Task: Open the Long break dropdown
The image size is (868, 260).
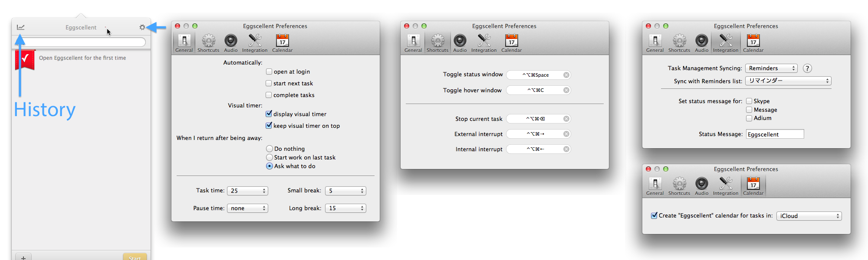Action: [345, 208]
